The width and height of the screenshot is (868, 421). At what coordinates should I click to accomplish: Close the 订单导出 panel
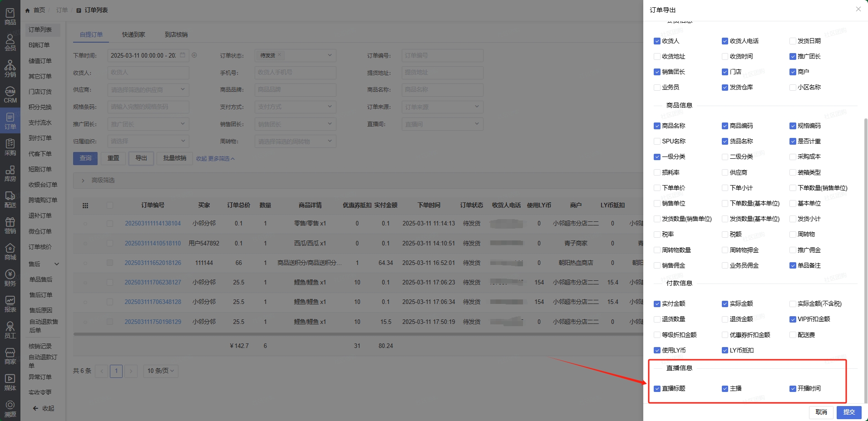pos(858,9)
